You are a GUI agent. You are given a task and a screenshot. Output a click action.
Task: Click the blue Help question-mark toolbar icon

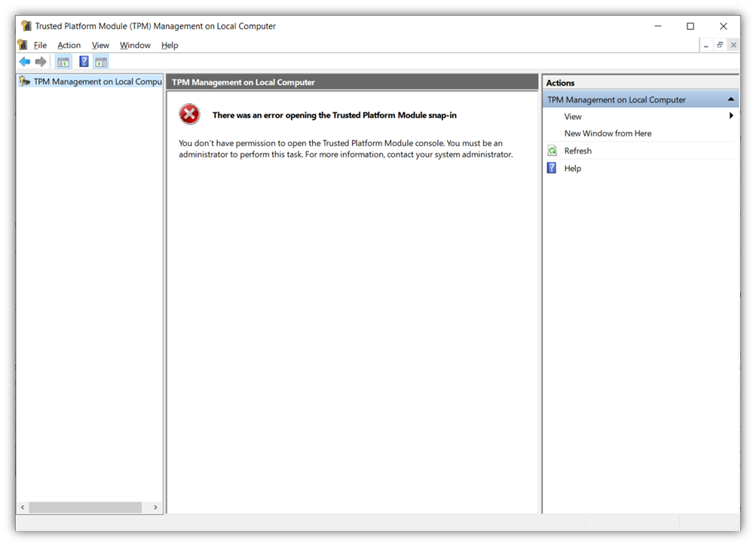click(x=84, y=62)
